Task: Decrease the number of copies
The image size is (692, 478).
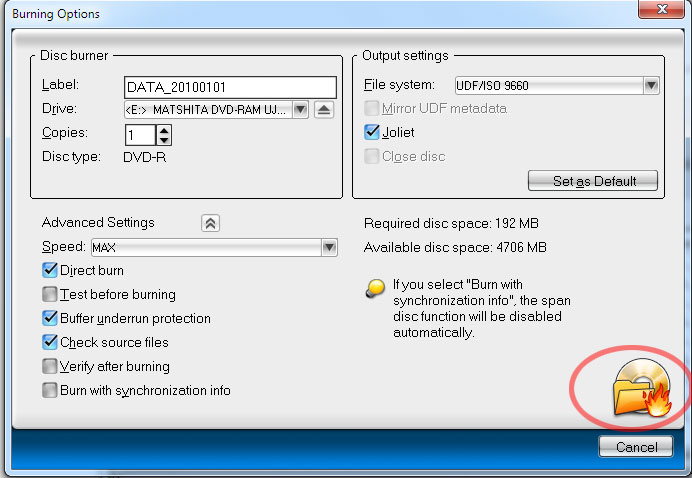Action: 164,140
